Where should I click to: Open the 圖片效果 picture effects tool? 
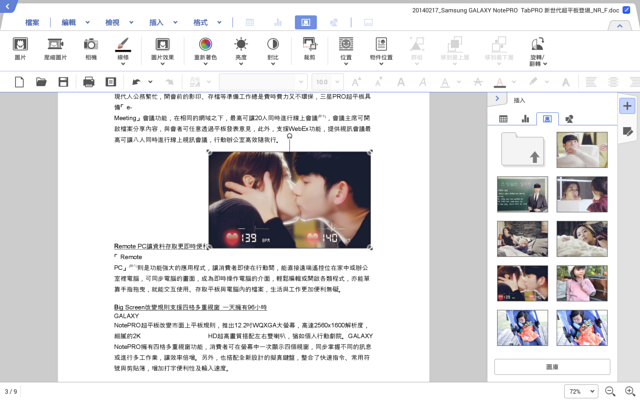[x=162, y=51]
